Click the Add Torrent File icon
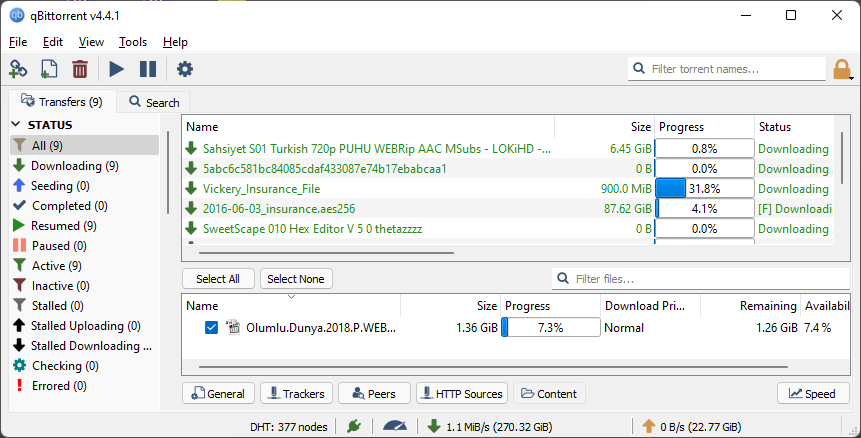The height and width of the screenshot is (438, 861). point(49,69)
